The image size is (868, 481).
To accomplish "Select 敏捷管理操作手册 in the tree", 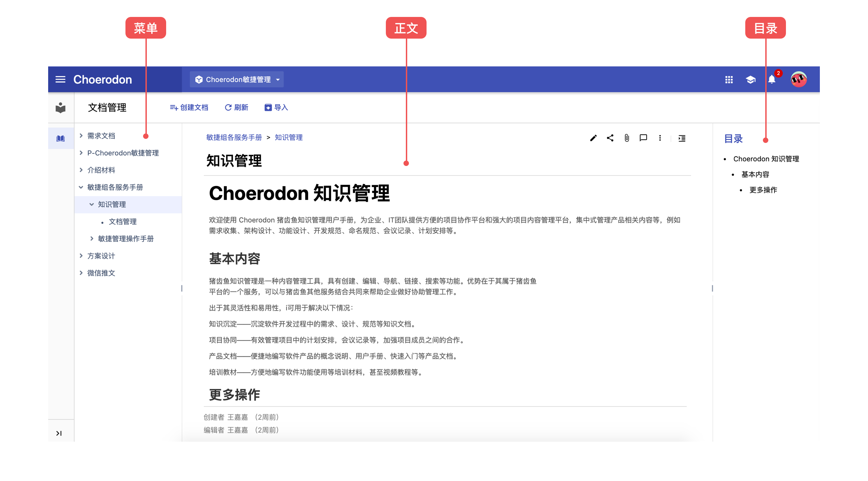I will point(126,239).
